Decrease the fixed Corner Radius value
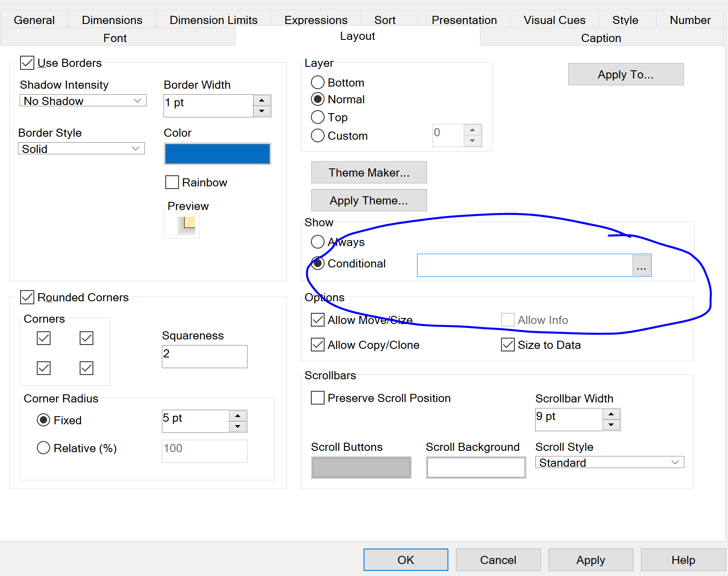The height and width of the screenshot is (576, 728). (238, 427)
